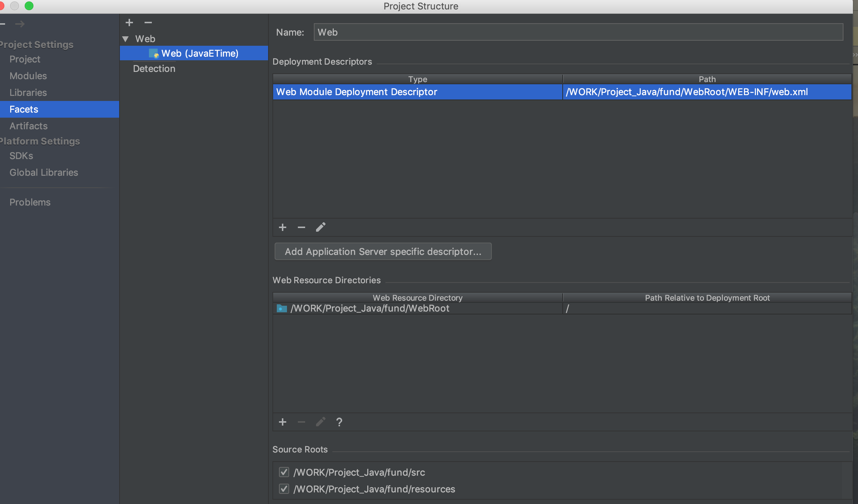The image size is (858, 504).
Task: Uncheck the fund/resources source root
Action: click(x=284, y=489)
